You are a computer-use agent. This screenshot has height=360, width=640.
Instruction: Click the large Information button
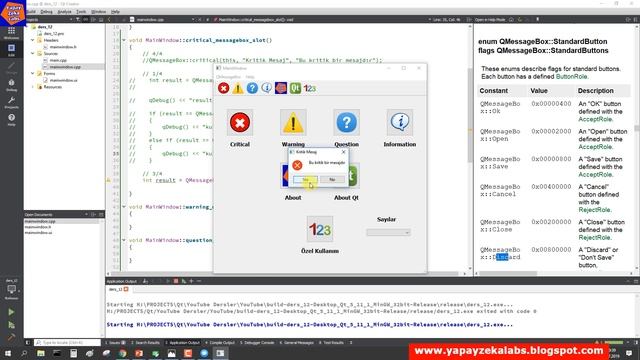400,122
